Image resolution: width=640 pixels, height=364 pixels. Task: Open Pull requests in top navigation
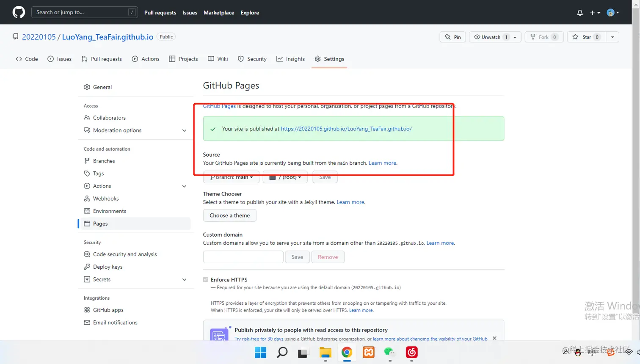click(160, 13)
